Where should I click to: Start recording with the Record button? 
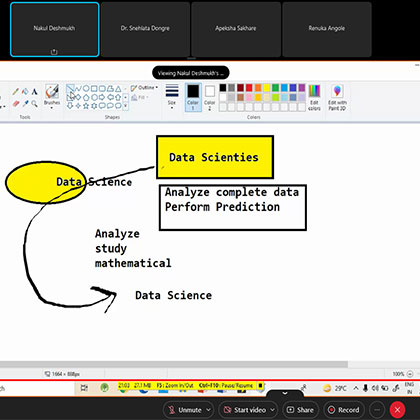pos(344,410)
